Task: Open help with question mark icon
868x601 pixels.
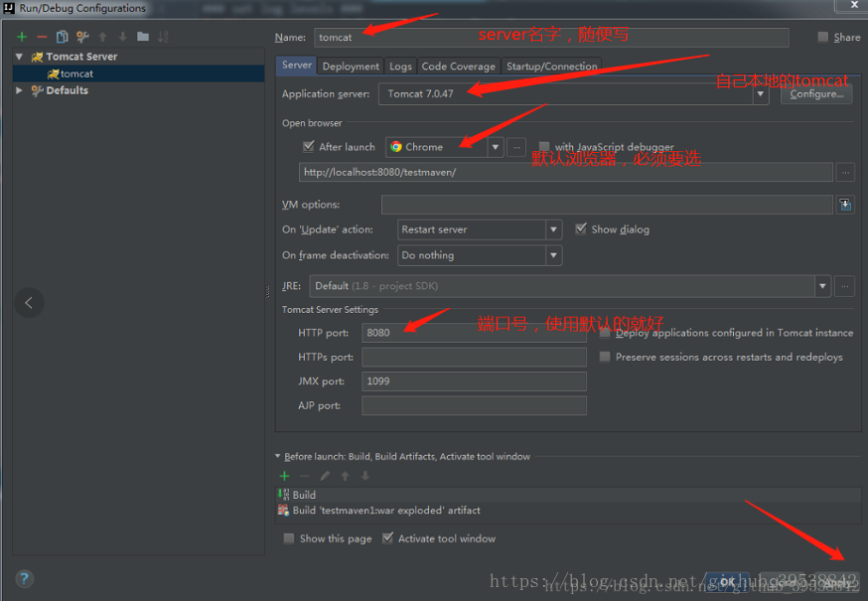Action: [24, 579]
